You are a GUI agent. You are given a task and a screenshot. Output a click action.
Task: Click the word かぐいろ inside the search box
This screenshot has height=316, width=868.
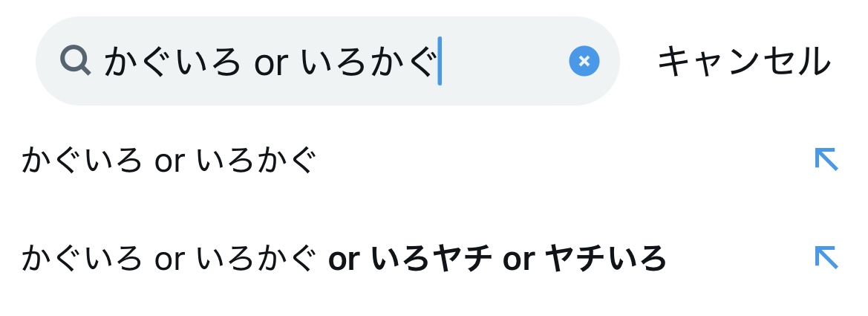172,61
